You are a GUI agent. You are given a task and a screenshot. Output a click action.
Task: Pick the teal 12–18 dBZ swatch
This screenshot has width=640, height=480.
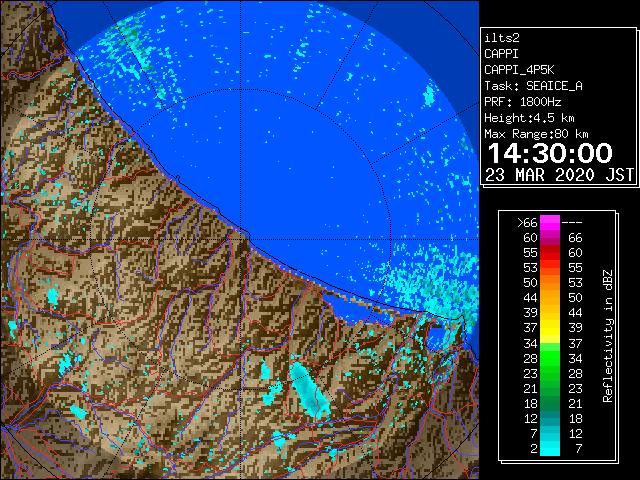pos(550,418)
